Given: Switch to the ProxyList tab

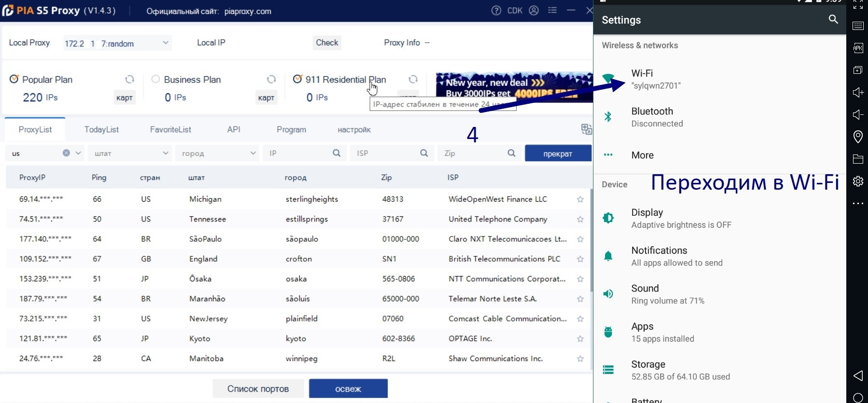Looking at the screenshot, I should point(35,130).
